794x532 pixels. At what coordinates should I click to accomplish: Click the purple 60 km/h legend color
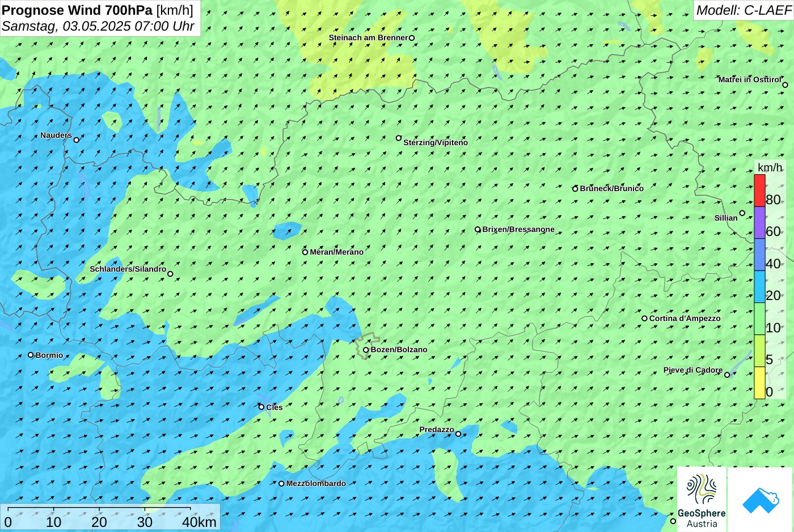759,222
